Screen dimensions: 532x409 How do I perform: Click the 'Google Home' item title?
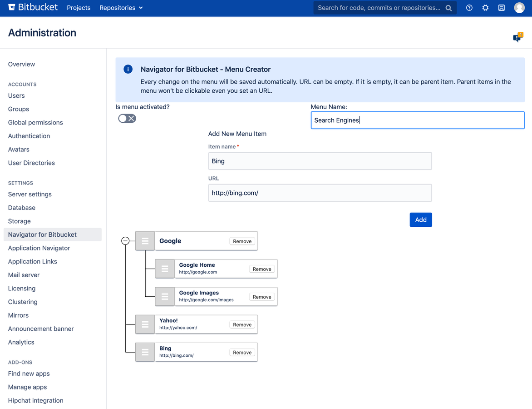197,265
